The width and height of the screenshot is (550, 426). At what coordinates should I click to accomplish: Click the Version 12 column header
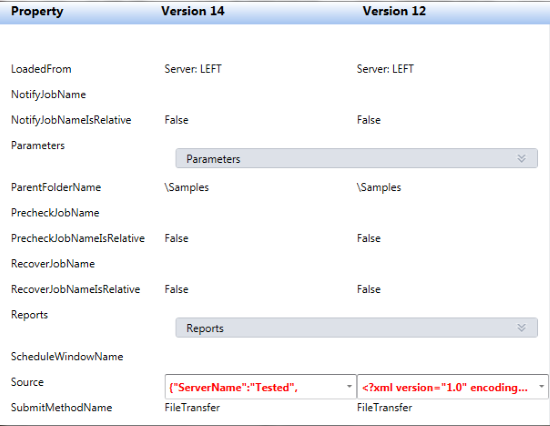[x=394, y=11]
